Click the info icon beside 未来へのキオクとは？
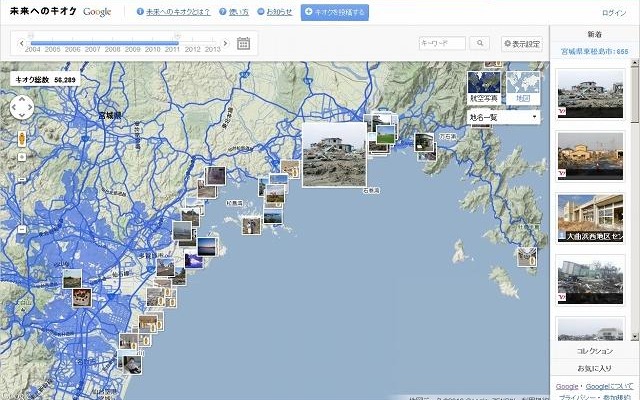 coord(140,11)
